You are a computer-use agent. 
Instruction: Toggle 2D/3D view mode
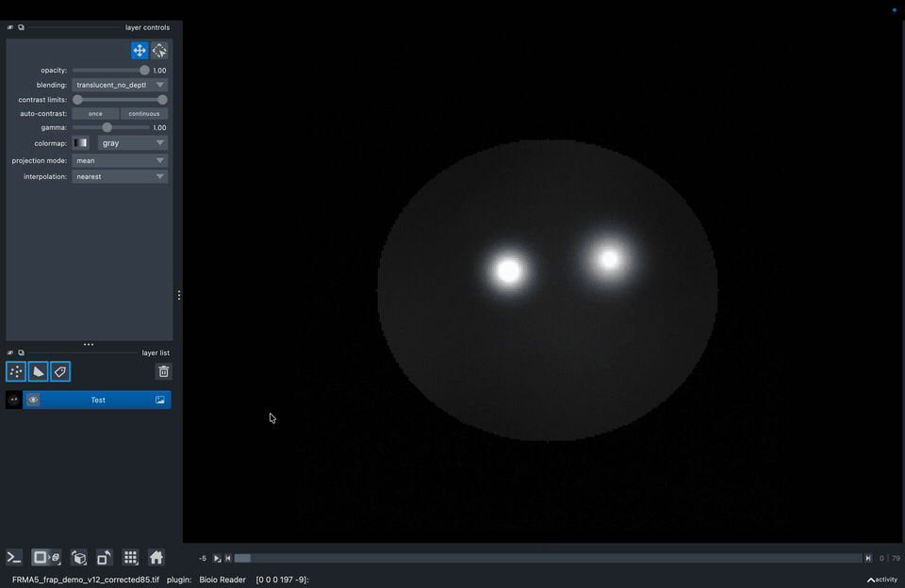click(x=46, y=558)
